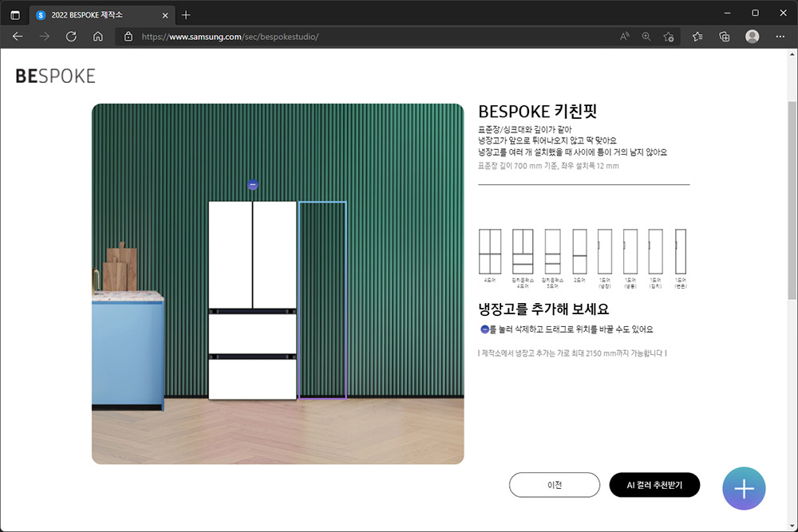Reload the current page
Screen dimensions: 798x532
pyautogui.click(x=71, y=37)
